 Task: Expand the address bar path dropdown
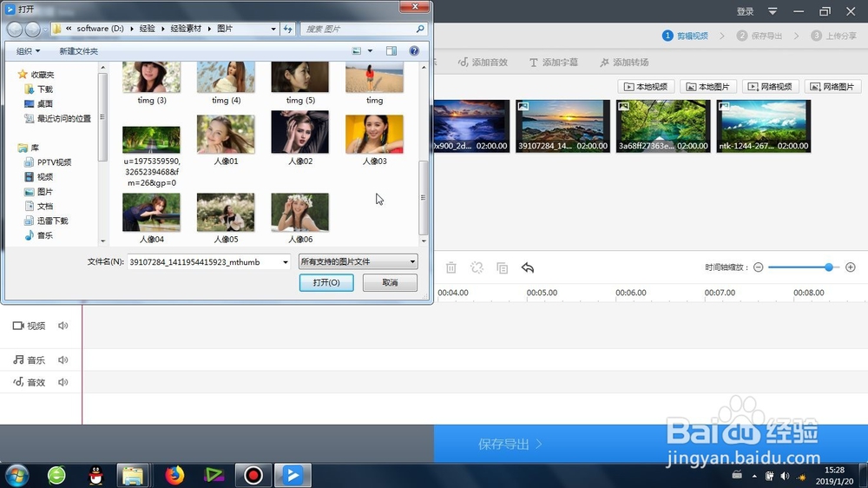pyautogui.click(x=273, y=29)
